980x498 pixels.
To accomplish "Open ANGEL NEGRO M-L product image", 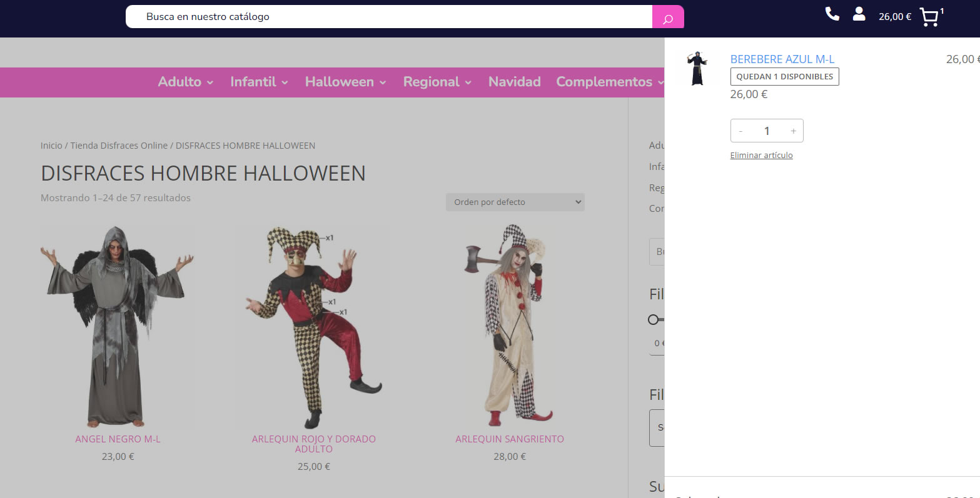I will (x=118, y=326).
